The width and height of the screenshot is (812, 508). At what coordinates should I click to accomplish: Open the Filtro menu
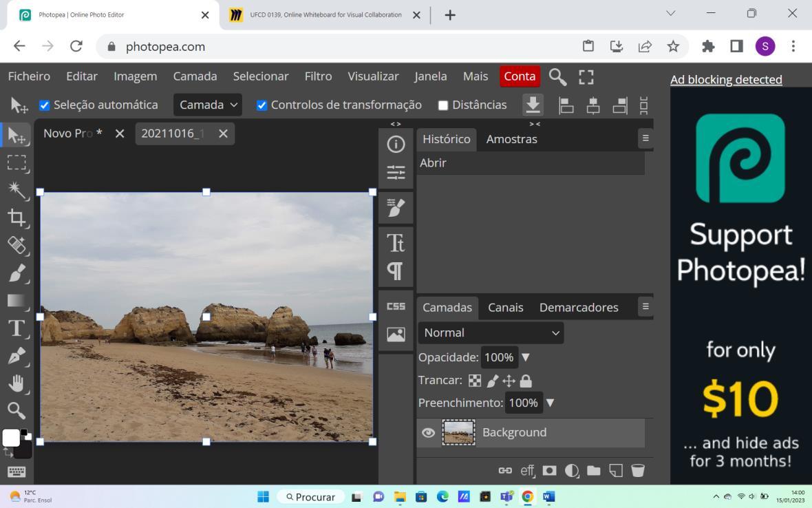point(318,76)
